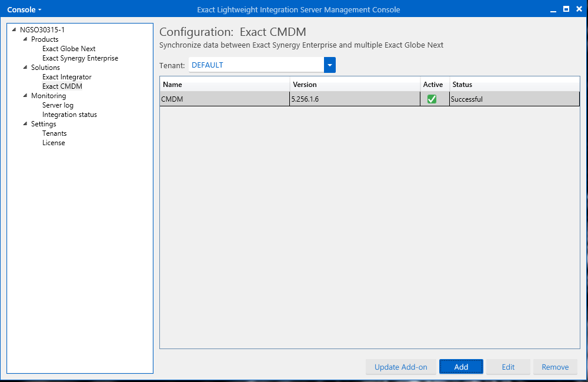Sort by the Active column header
Image resolution: width=588 pixels, height=382 pixels.
pos(435,85)
